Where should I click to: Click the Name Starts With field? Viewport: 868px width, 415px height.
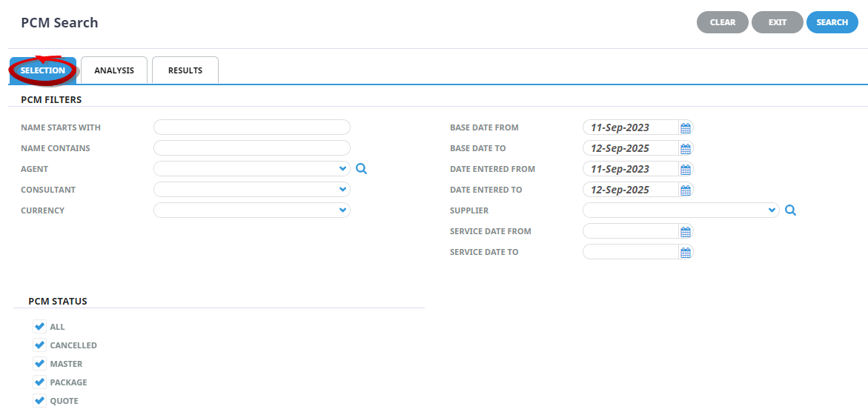(x=252, y=127)
